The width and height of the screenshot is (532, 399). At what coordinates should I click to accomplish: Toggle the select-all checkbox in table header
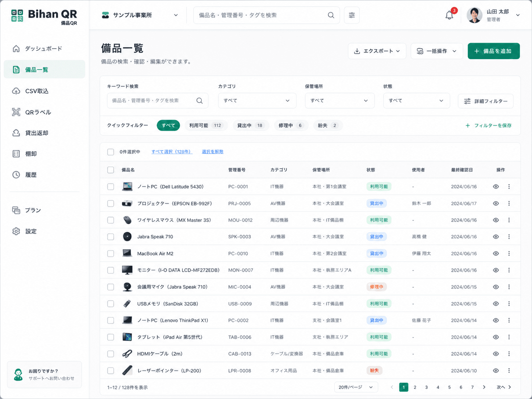(x=111, y=170)
